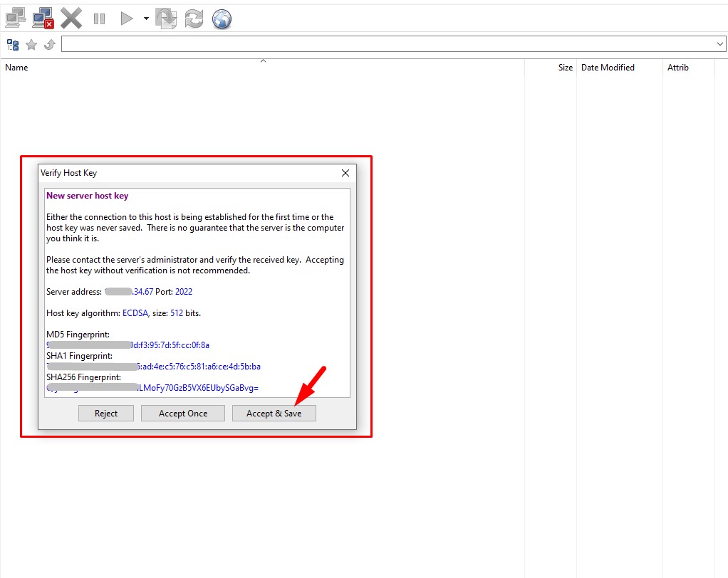728x578 pixels.
Task: Click the large gray X cancel icon
Action: coord(71,19)
